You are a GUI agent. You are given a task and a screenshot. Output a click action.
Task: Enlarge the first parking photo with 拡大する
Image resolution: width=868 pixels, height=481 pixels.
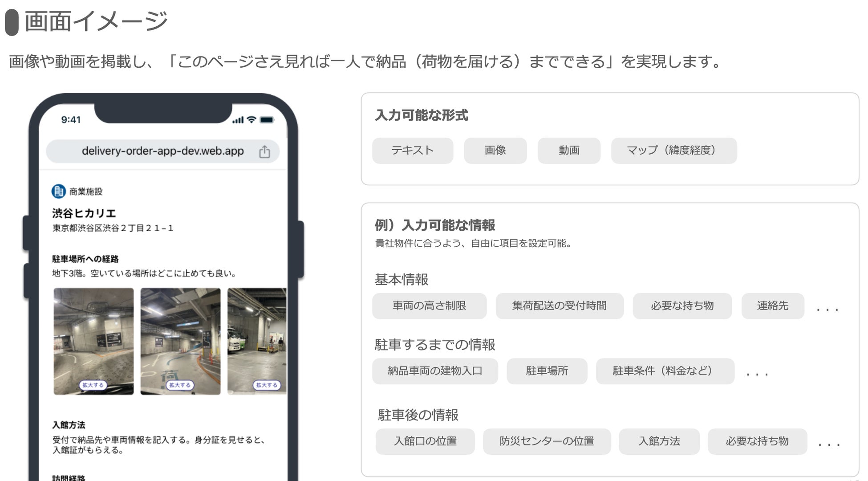(x=93, y=385)
